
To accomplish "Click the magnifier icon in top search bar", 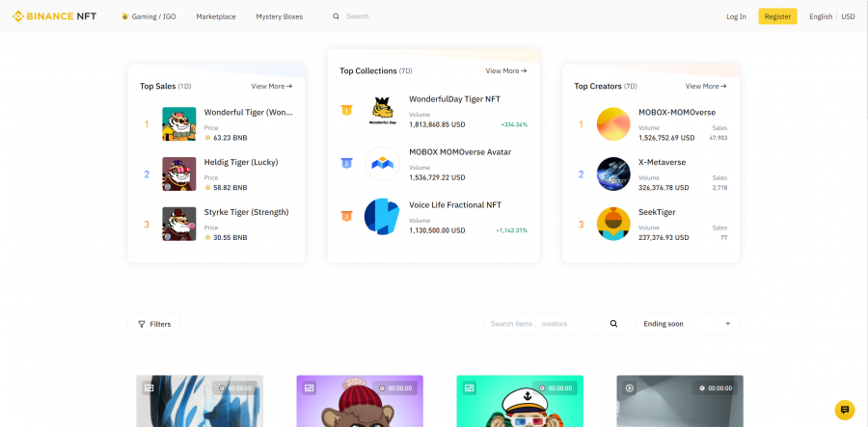I will click(x=336, y=16).
